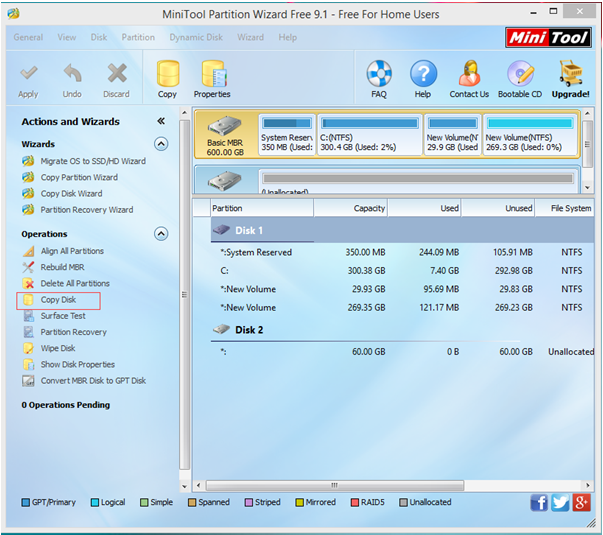603x535 pixels.
Task: Click the Discard X toolbar icon
Action: pyautogui.click(x=117, y=73)
